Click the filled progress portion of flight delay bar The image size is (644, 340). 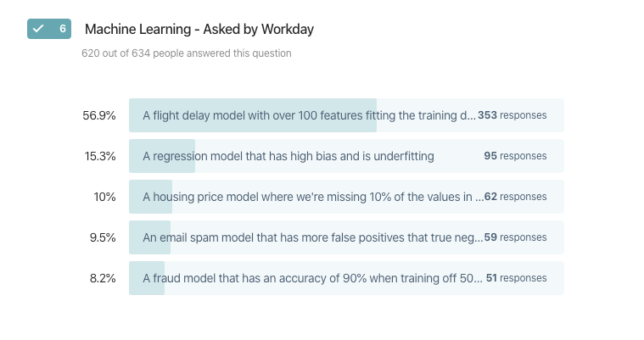coord(253,115)
